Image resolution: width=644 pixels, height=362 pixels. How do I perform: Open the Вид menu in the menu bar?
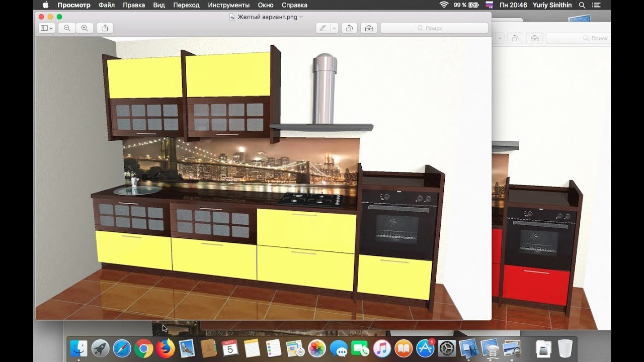[159, 5]
